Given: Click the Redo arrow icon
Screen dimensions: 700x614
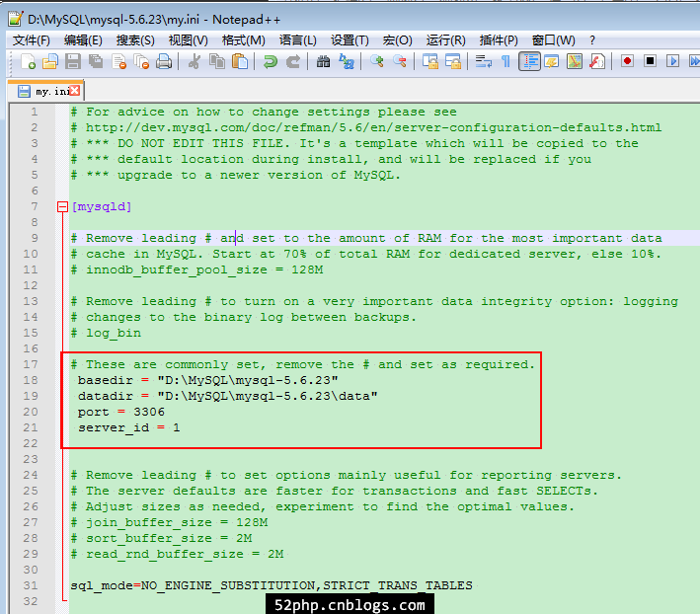Looking at the screenshot, I should point(293,61).
